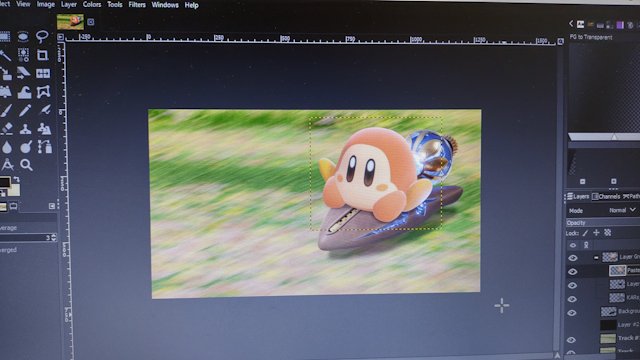This screenshot has height=360, width=640.
Task: Click the background cream color swatch
Action: coord(14,190)
